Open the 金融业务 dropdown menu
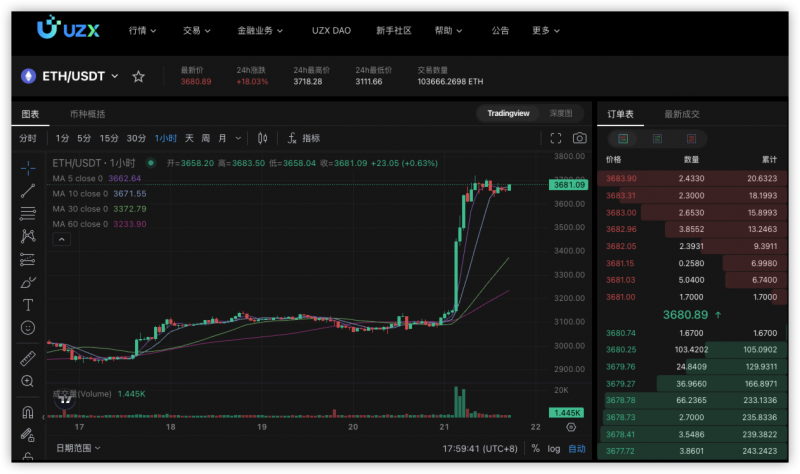This screenshot has width=800, height=474. pyautogui.click(x=260, y=31)
